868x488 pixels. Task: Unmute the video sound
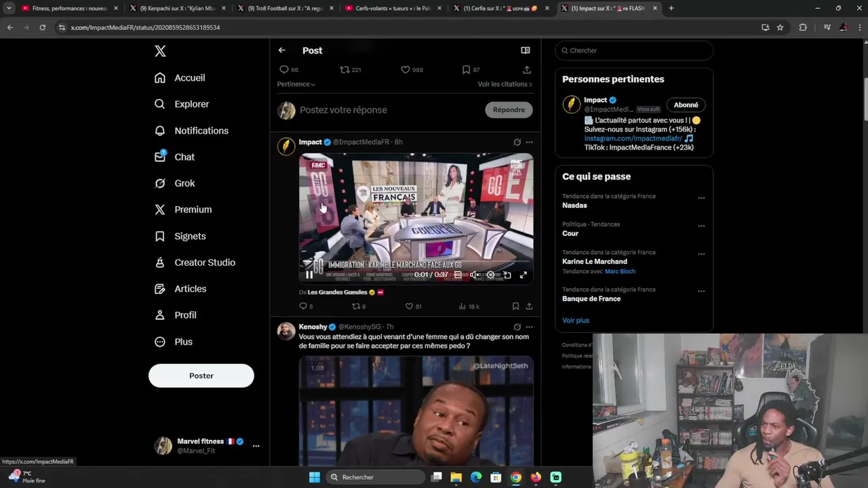pos(474,275)
